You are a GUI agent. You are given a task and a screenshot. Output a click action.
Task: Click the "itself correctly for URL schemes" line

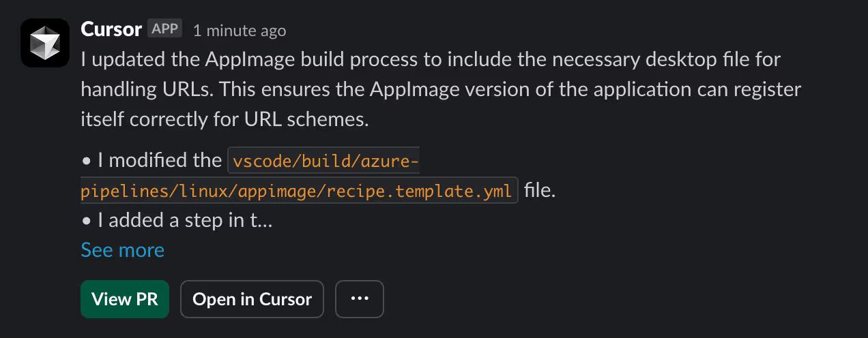click(225, 119)
